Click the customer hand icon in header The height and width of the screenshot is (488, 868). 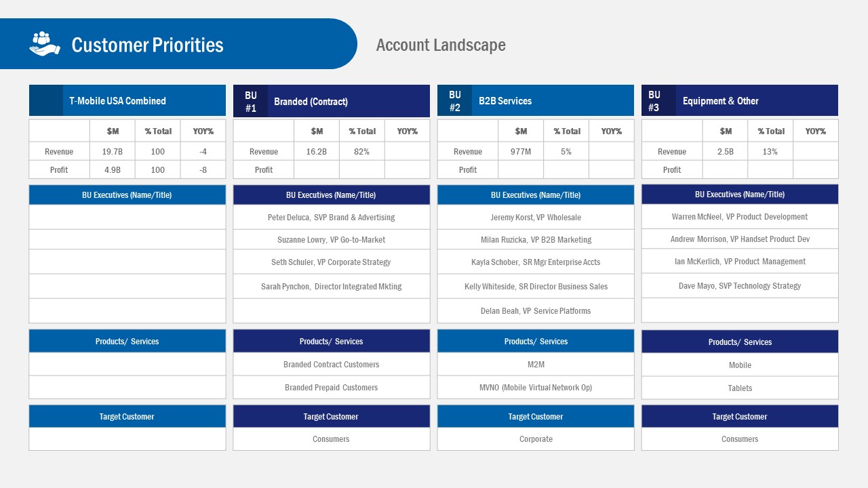tap(45, 44)
